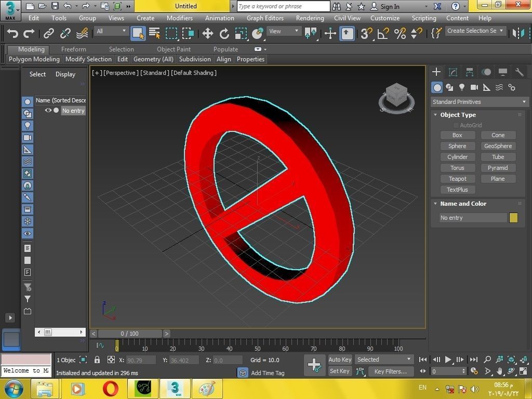This screenshot has width=532, height=399.
Task: Toggle Display Geometry filter in Scene Explorer
Action: 28,101
